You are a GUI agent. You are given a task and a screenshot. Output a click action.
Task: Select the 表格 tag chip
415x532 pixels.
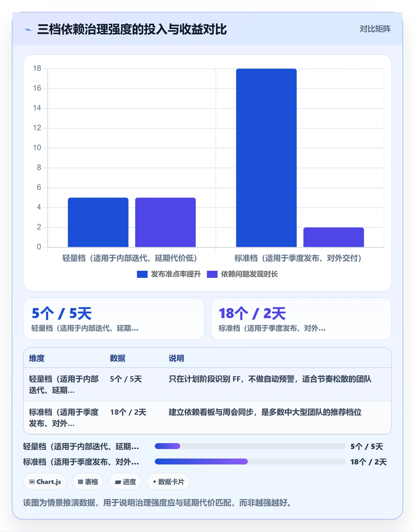[x=88, y=482]
